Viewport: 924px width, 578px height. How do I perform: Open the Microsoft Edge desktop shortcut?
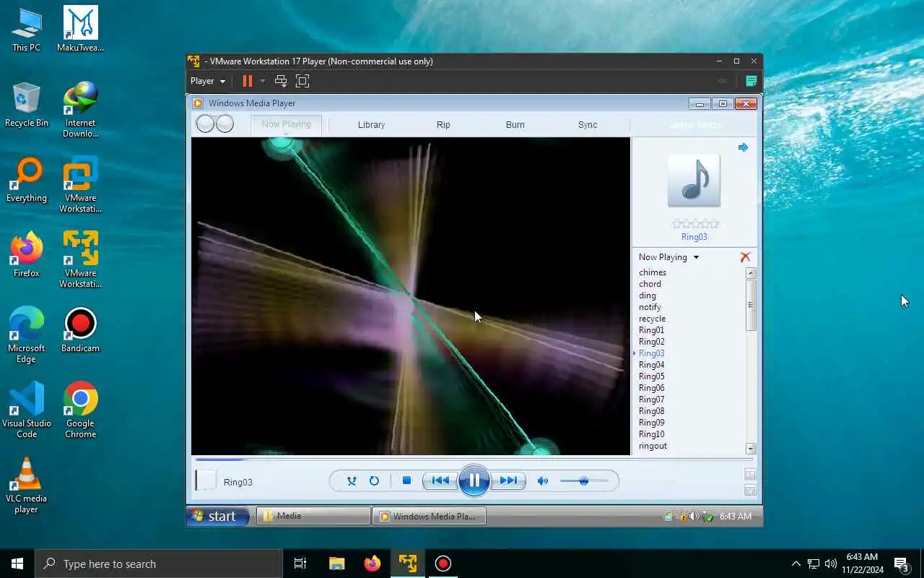point(26,335)
